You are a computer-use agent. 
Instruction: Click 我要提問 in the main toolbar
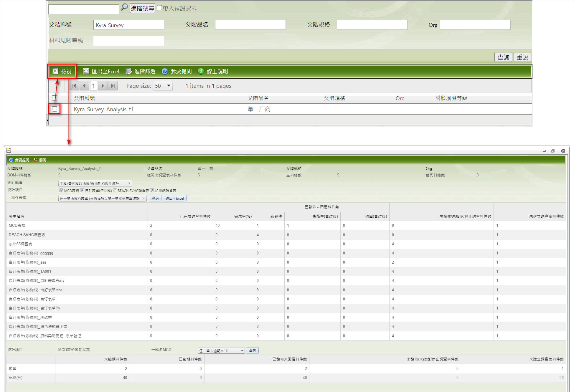[177, 71]
